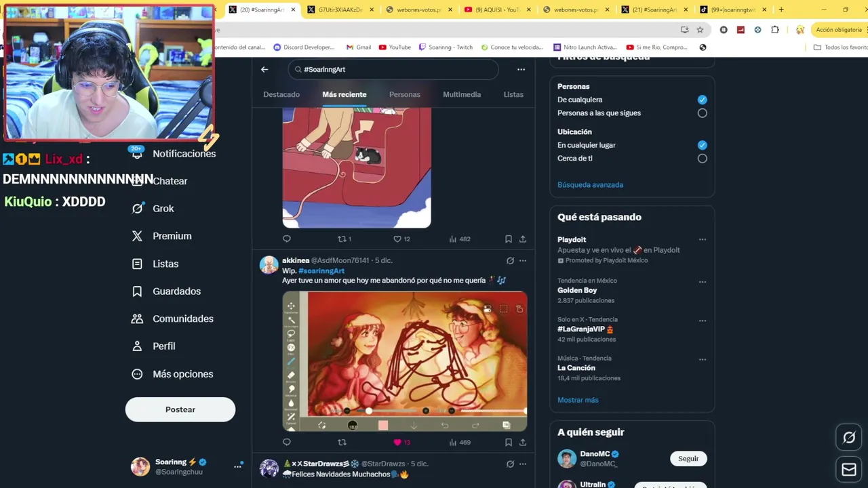Click the #SoarinngArt search input field
This screenshot has width=868, height=488.
[x=393, y=69]
